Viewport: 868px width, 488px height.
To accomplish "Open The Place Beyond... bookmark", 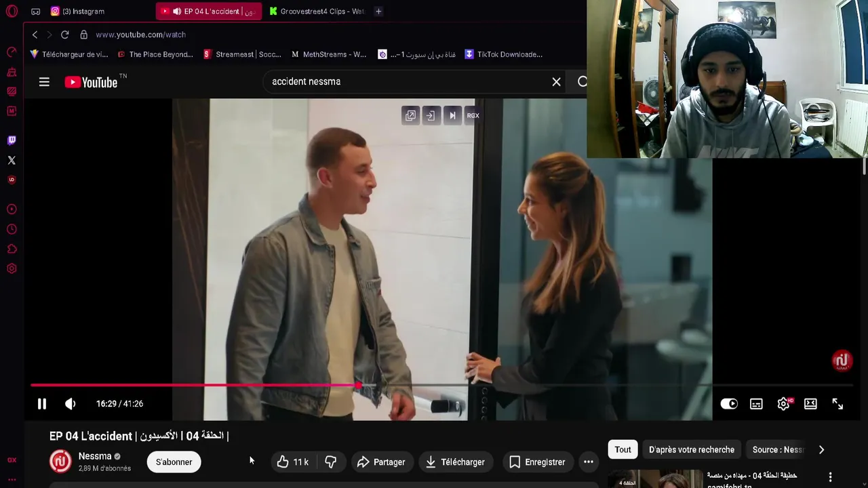I will click(155, 54).
